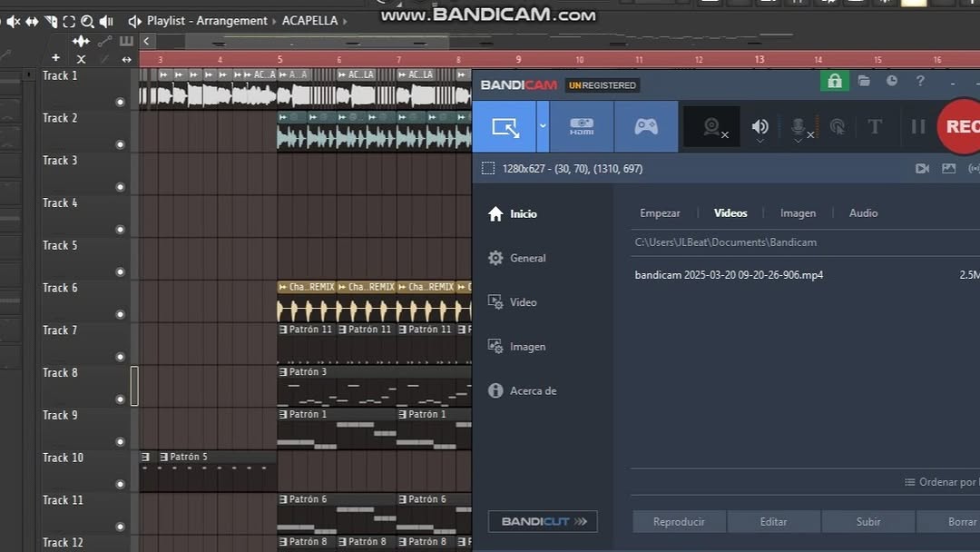Screen dimensions: 980x552
Task: Click the automation clips focus icon
Action: pyautogui.click(x=104, y=41)
